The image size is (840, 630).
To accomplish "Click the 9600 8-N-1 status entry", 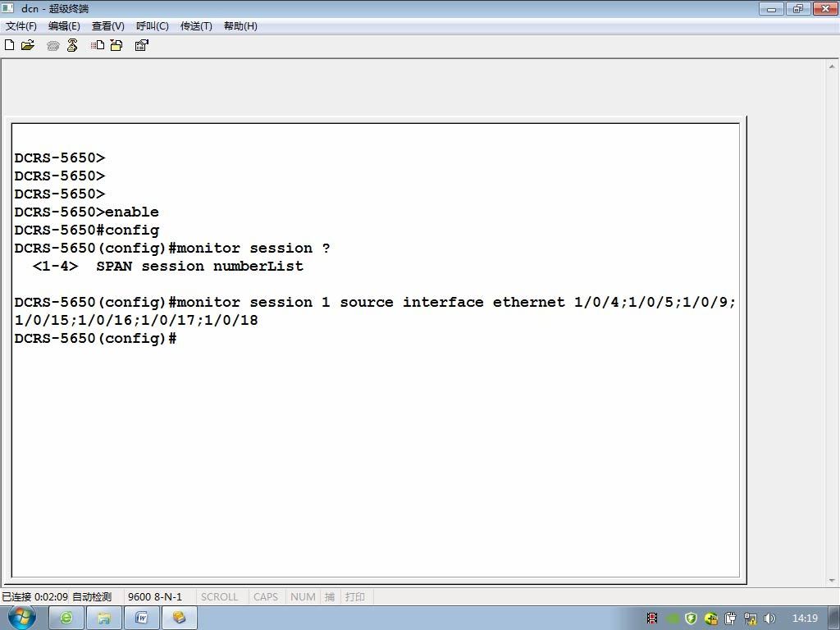I will tap(155, 597).
